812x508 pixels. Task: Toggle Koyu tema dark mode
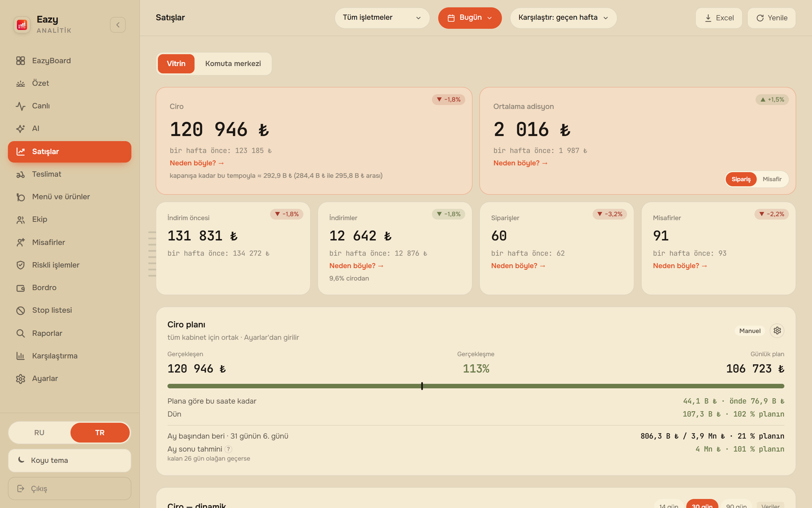click(69, 460)
